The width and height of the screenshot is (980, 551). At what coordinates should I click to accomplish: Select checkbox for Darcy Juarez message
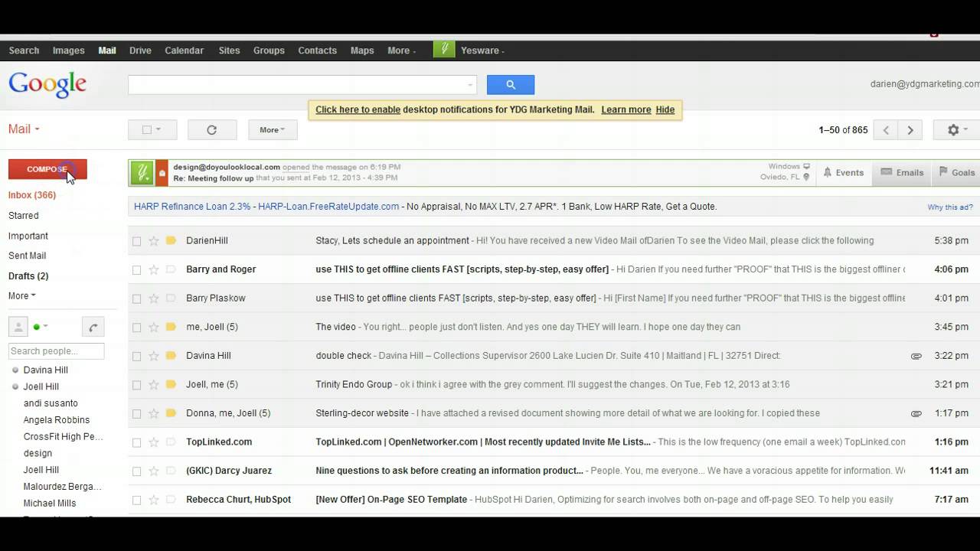(136, 471)
